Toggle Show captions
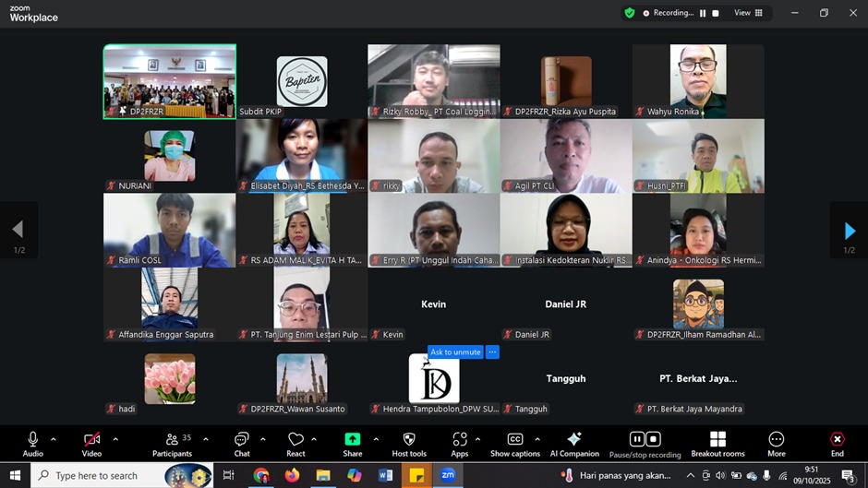 pos(514,443)
